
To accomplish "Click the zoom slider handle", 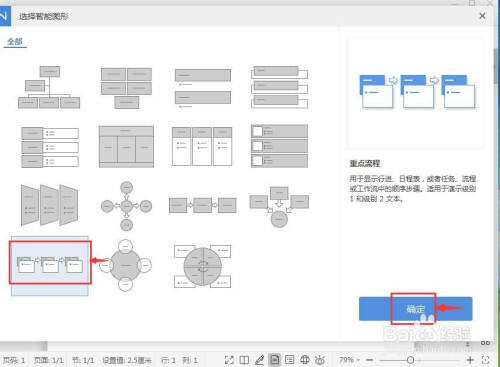I will coord(410,360).
